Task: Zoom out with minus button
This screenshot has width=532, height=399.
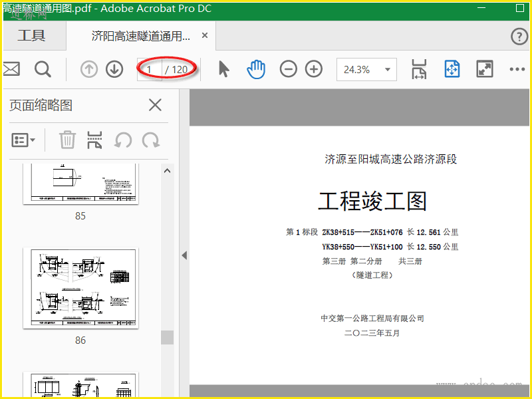Action: (x=288, y=69)
